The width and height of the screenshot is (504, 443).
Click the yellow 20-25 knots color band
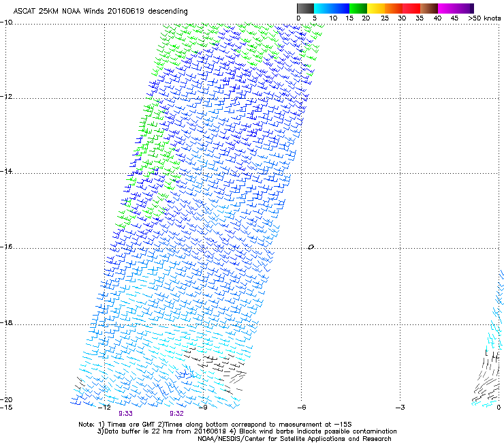[376, 8]
